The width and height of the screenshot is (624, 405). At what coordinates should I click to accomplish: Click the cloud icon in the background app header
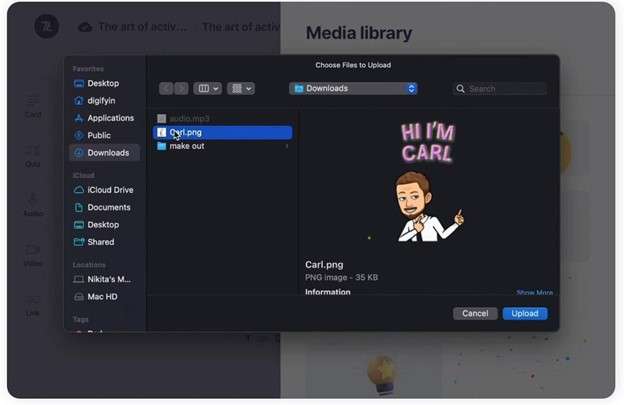click(85, 27)
